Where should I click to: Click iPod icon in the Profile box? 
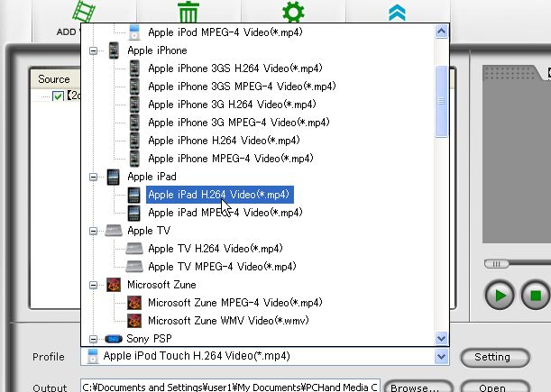click(x=93, y=356)
